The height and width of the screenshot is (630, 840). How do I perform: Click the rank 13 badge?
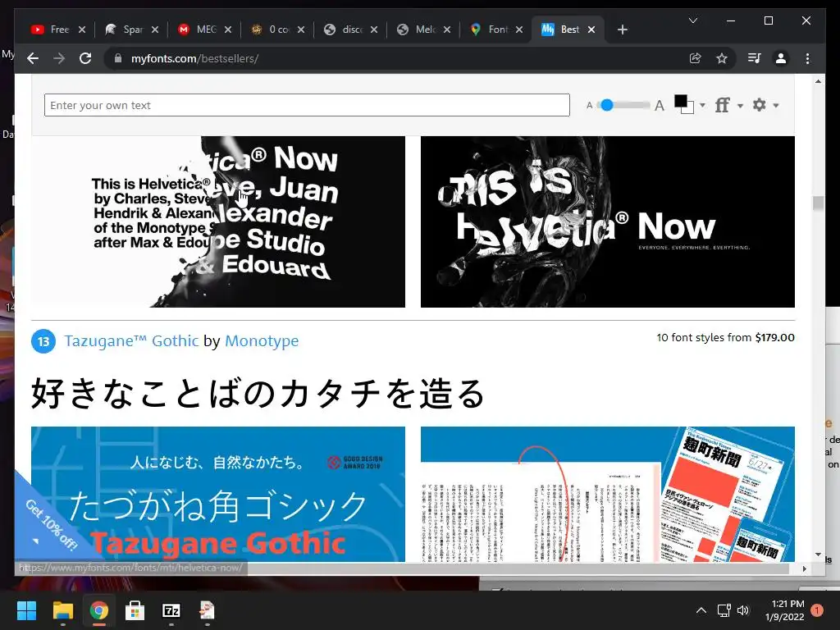[43, 341]
